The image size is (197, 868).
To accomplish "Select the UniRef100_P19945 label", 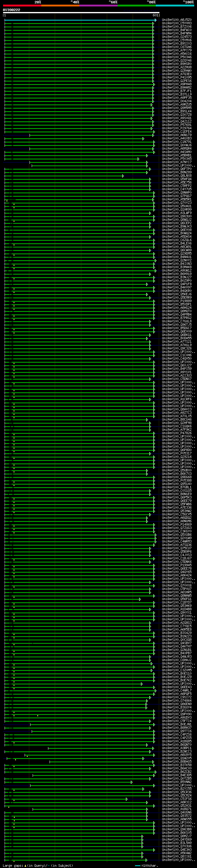I will [177, 565].
